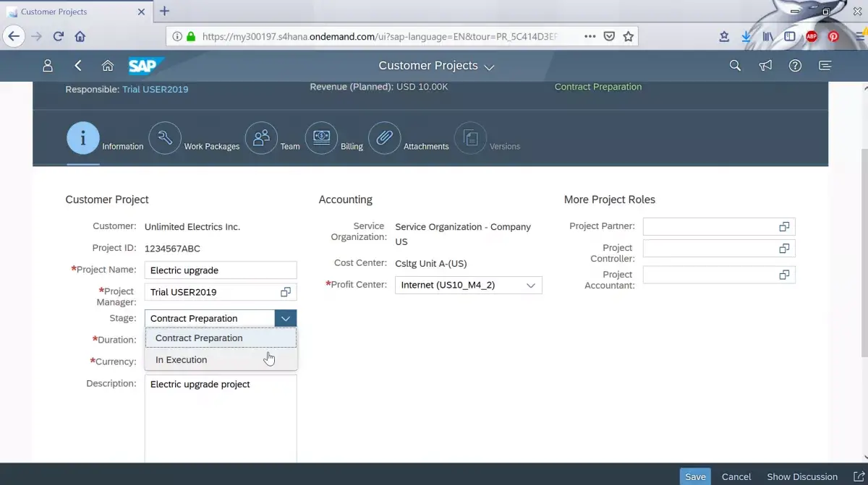Reload the browser page

click(x=58, y=36)
